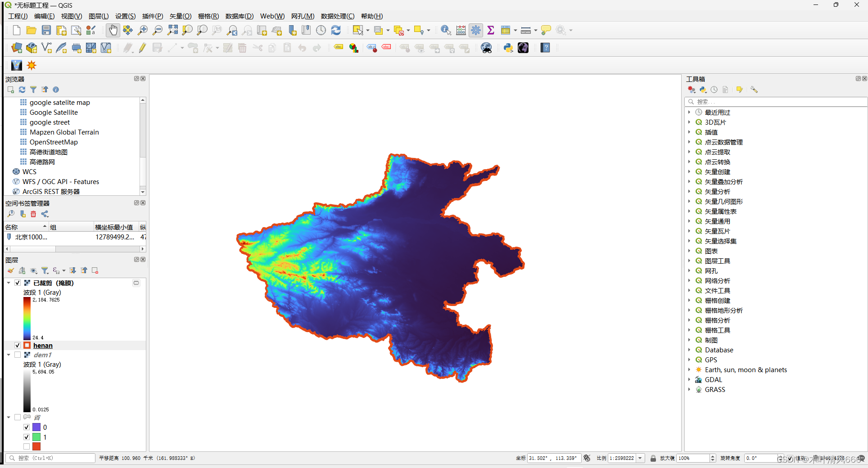Open the help contents book icon
868x468 pixels.
[545, 48]
